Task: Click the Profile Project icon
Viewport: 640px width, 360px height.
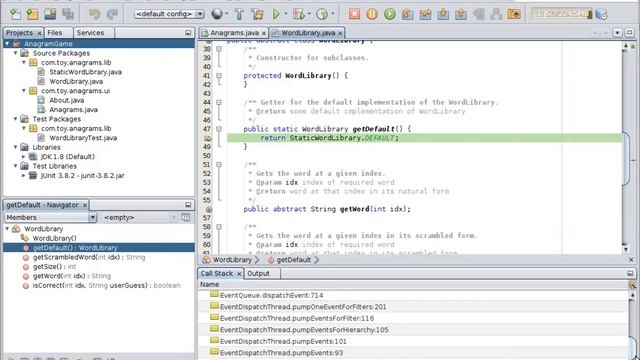Action: (322, 14)
